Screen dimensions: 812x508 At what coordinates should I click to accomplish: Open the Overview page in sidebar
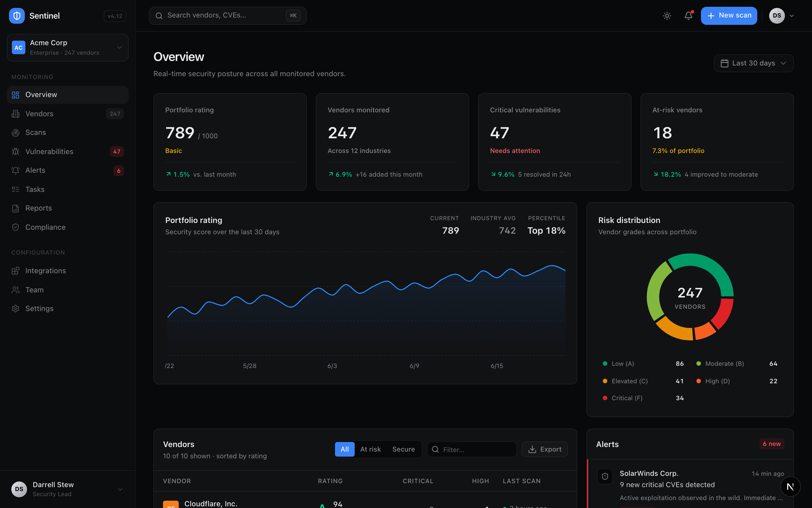click(x=67, y=95)
